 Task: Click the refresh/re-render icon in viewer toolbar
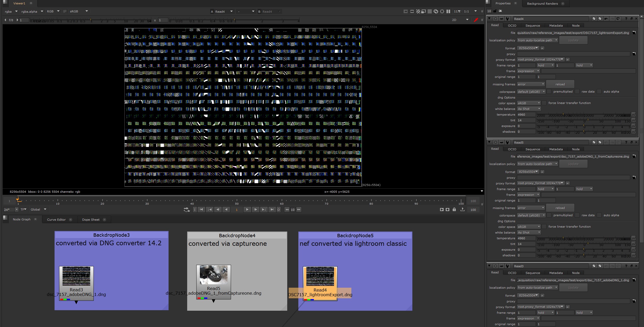(436, 11)
